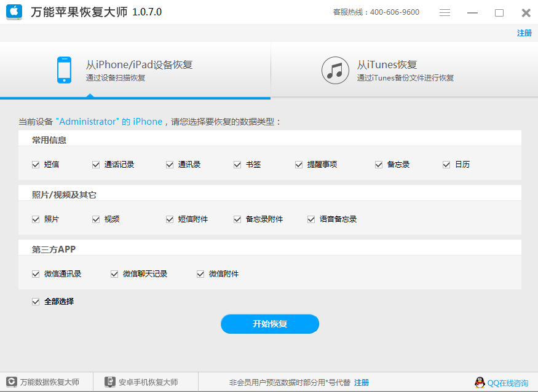
Task: Click the 开始恢复 button
Action: pyautogui.click(x=269, y=324)
